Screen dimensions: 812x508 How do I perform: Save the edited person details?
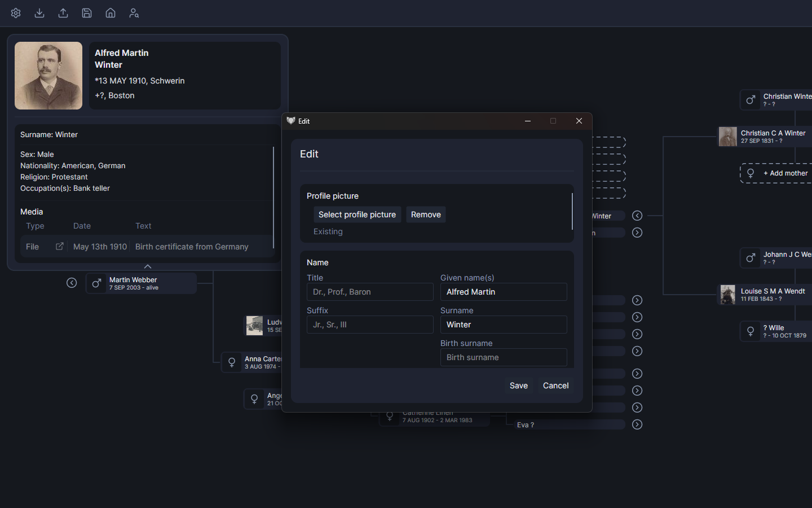pyautogui.click(x=518, y=386)
